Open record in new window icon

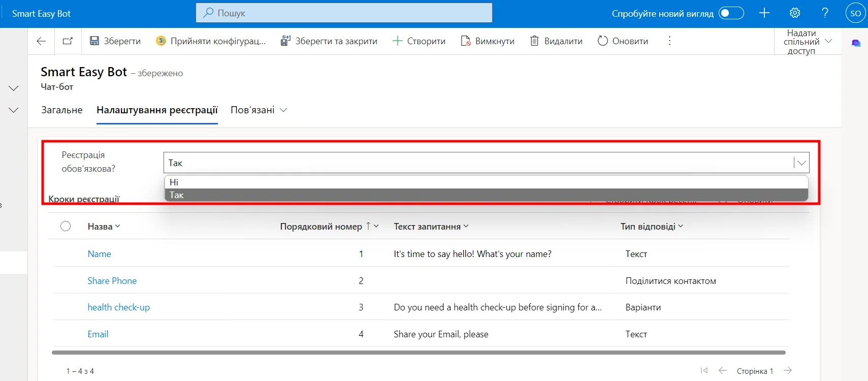click(68, 41)
